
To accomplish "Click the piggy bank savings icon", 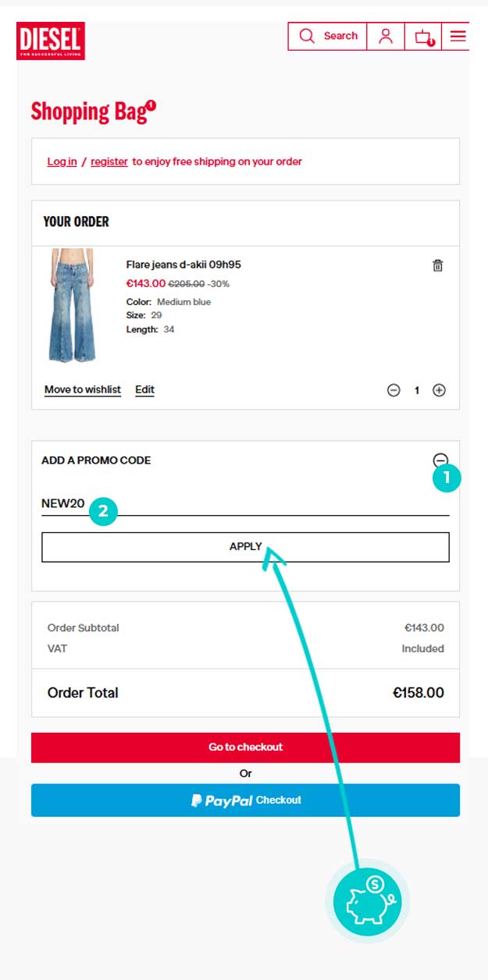I will click(367, 903).
